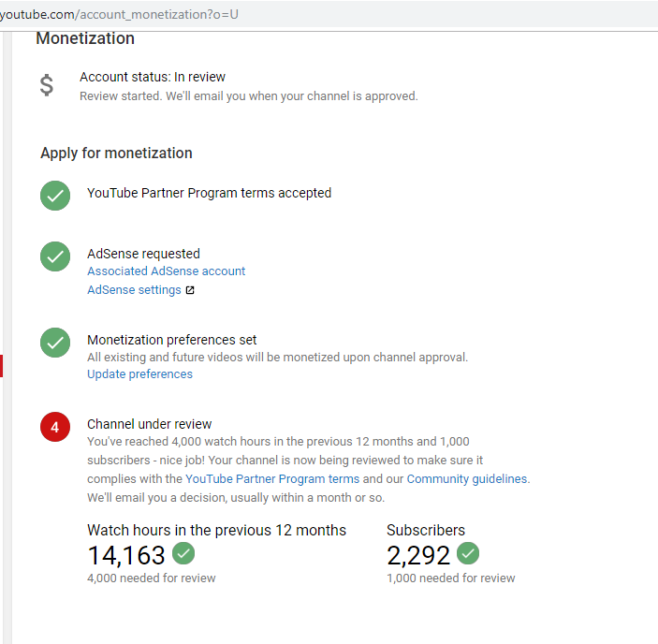Viewport: 658px width, 644px height.
Task: Click the 2,292 subscribers value
Action: (418, 555)
